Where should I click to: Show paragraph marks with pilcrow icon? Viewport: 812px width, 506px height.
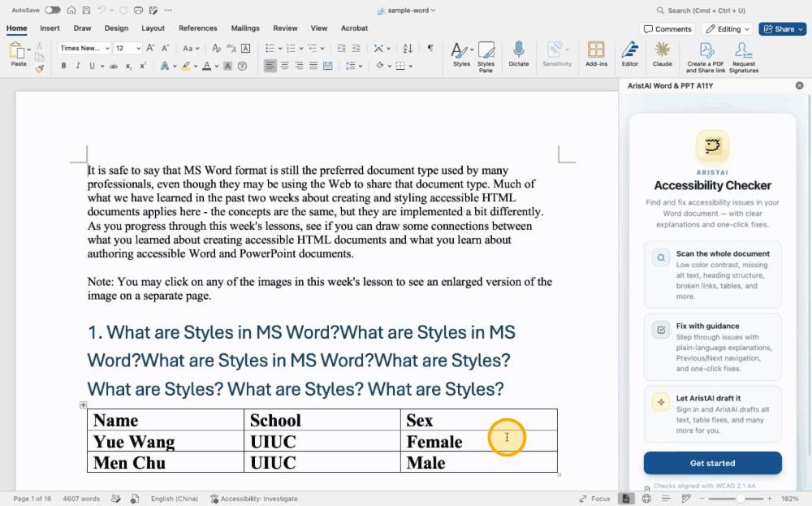pos(430,48)
